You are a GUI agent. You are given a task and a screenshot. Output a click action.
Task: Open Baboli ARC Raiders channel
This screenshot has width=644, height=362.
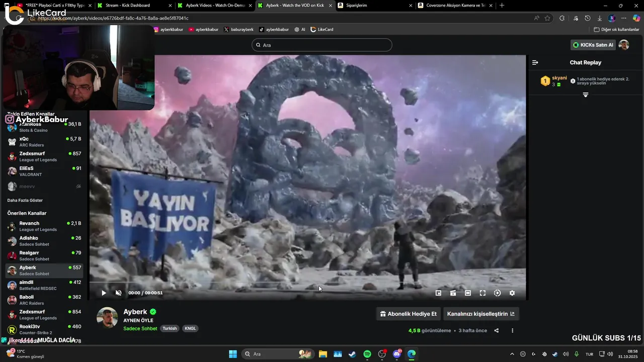coord(44,300)
